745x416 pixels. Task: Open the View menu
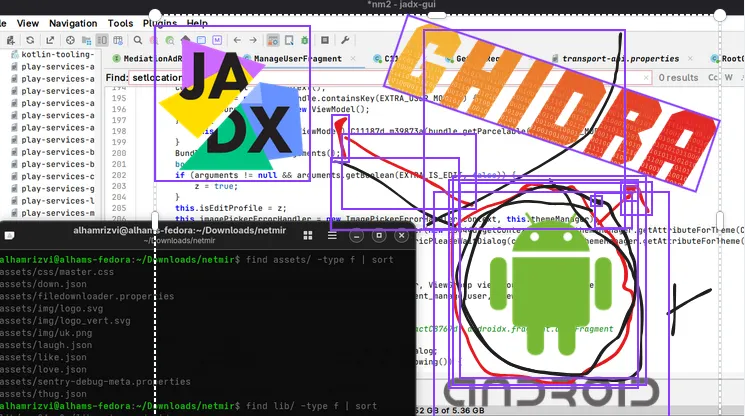coord(28,23)
